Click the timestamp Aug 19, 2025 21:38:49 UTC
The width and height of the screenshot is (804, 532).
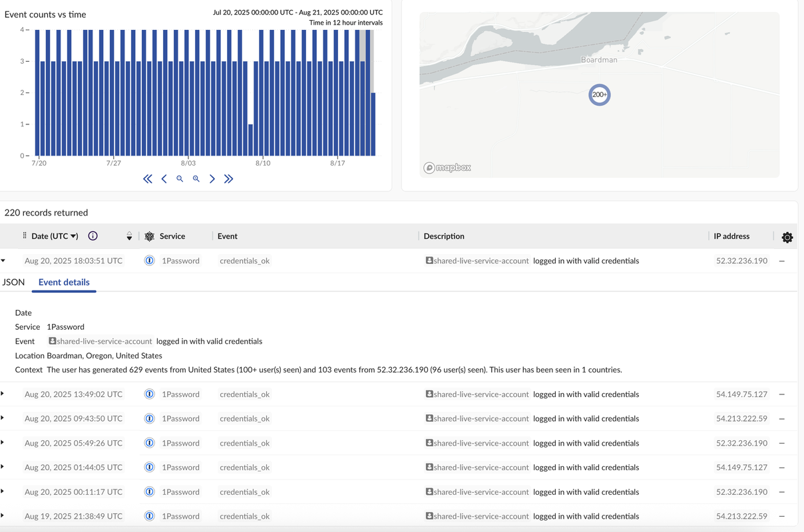click(73, 516)
